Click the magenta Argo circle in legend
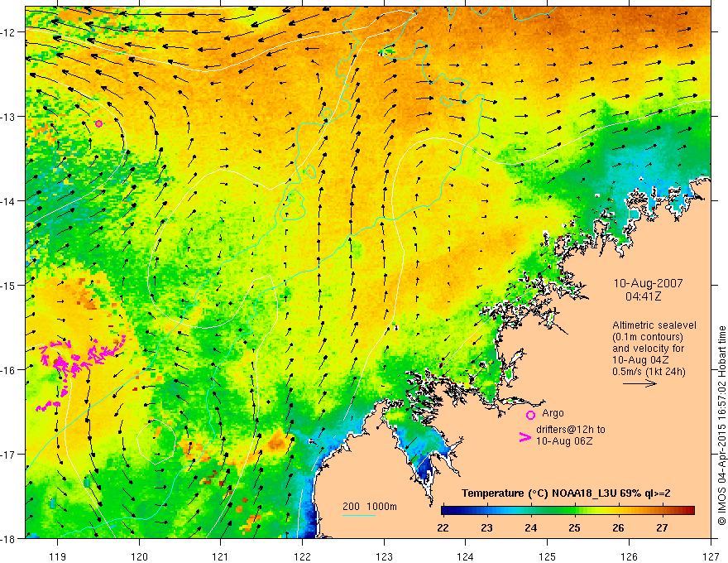The width and height of the screenshot is (728, 563). coord(530,415)
